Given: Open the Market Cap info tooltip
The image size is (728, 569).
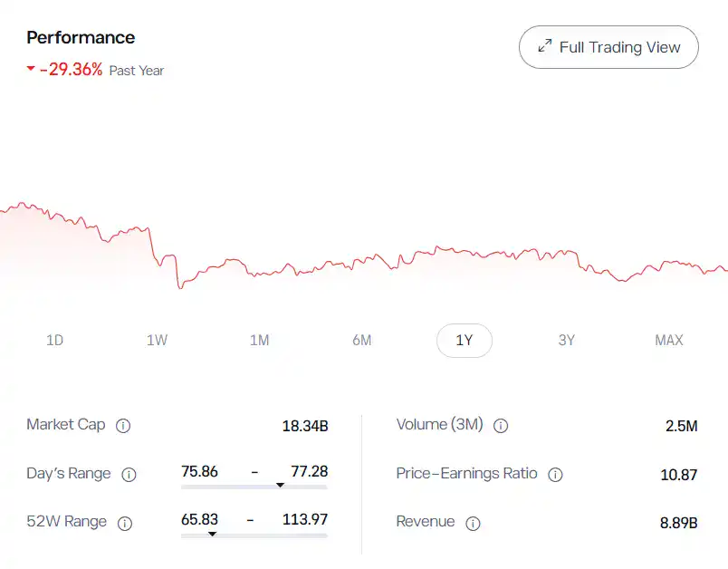Looking at the screenshot, I should tap(124, 425).
